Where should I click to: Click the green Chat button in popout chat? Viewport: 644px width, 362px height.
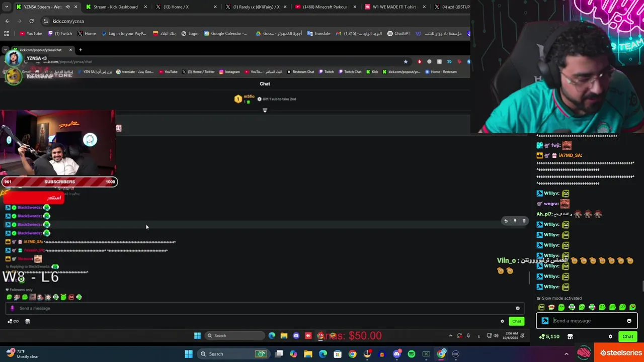coord(517,321)
